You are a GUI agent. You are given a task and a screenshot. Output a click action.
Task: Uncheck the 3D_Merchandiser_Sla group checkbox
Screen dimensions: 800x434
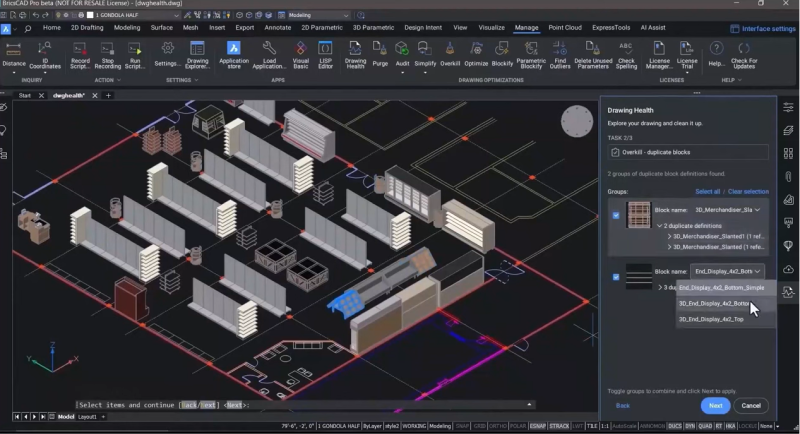(x=616, y=215)
